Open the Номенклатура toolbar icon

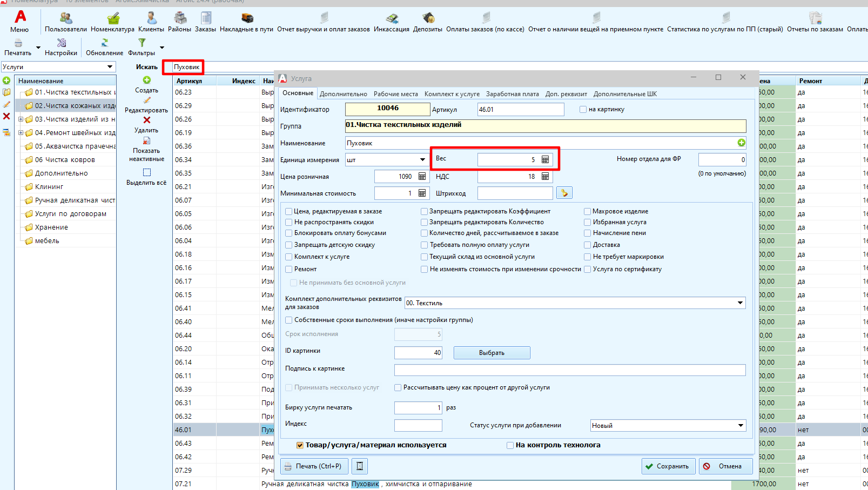point(112,19)
